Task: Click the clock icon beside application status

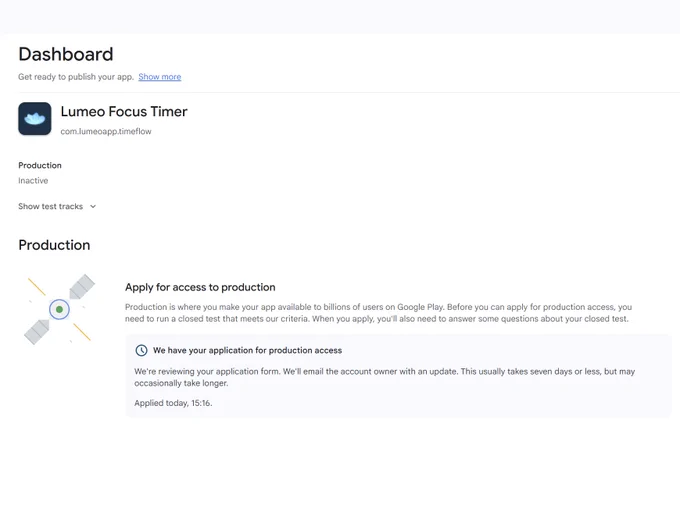Action: [141, 350]
